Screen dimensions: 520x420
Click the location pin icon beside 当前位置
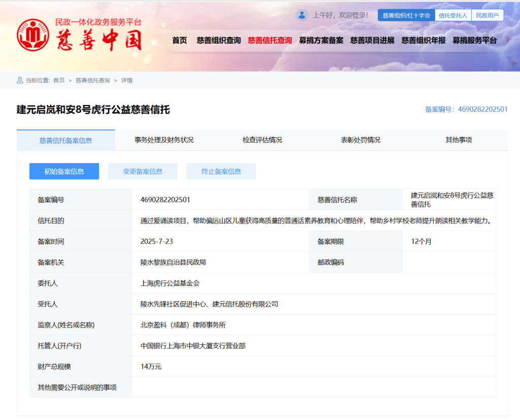(20, 80)
